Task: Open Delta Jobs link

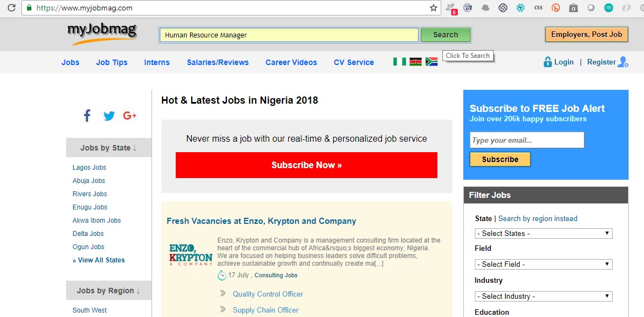Action: [x=88, y=233]
